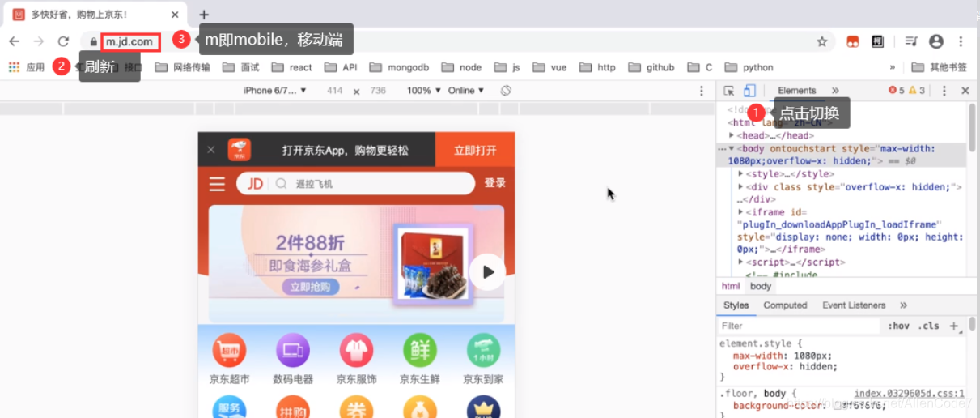The image size is (980, 418).
Task: Show more bookmarks with the overflow chevron
Action: click(893, 67)
